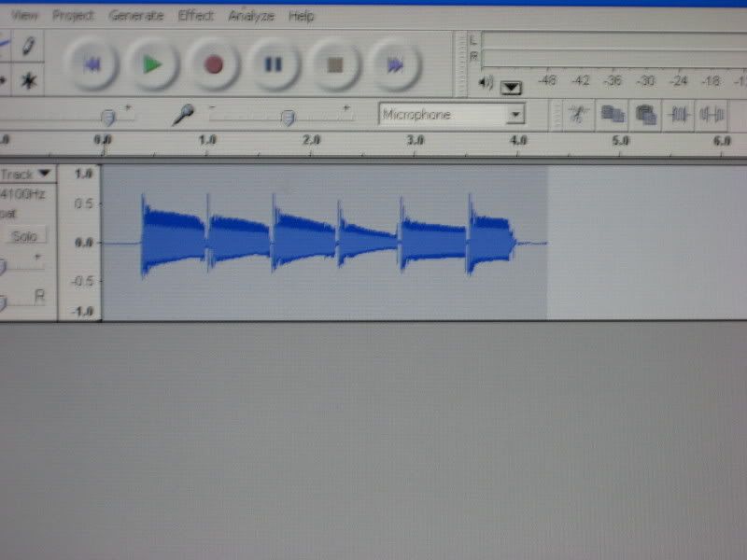The width and height of the screenshot is (747, 560).
Task: Click the timeline ruler at 3.0 seconds
Action: 415,140
